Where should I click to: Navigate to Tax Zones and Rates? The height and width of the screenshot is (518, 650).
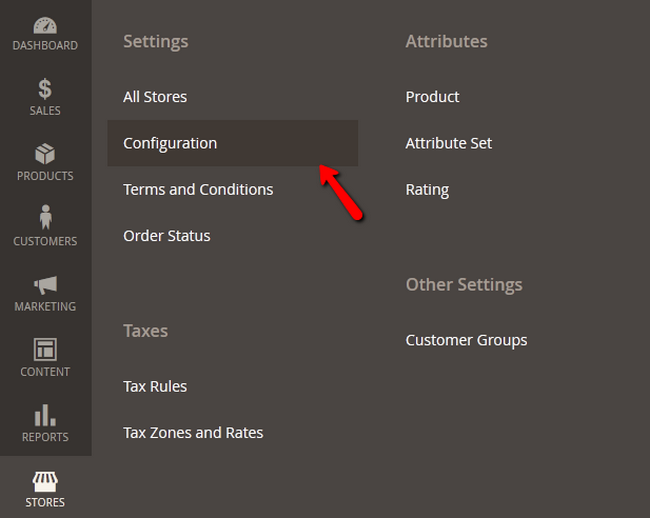click(x=193, y=433)
